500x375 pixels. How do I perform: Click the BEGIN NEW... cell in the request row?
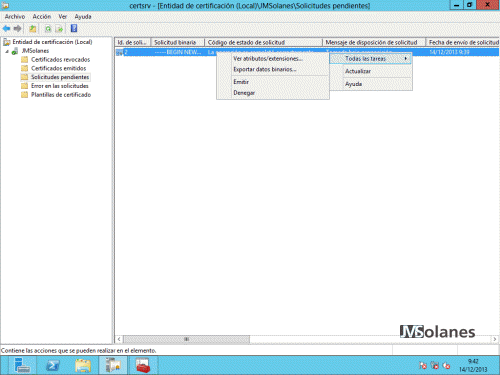tap(178, 52)
